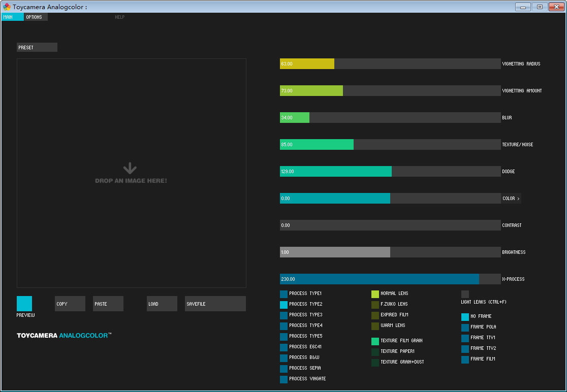Viewport: 567px width, 392px height.
Task: Select the Expired Film swatch
Action: tap(375, 315)
